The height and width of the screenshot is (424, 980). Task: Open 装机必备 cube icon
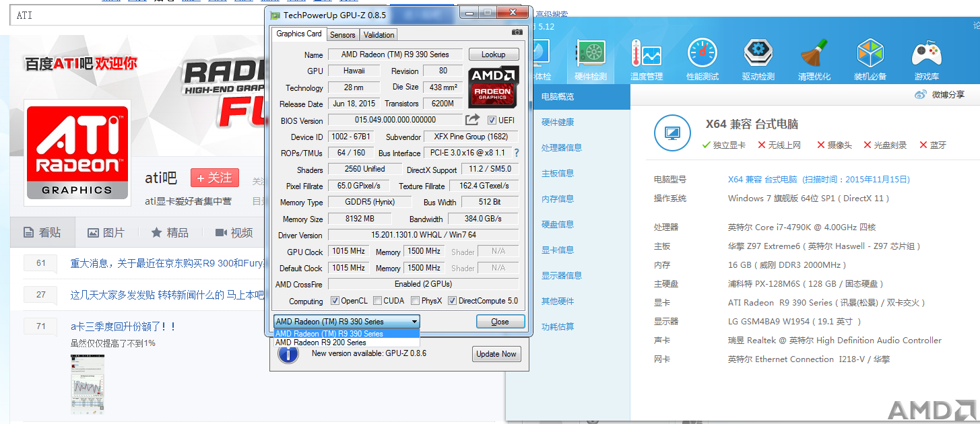(870, 59)
